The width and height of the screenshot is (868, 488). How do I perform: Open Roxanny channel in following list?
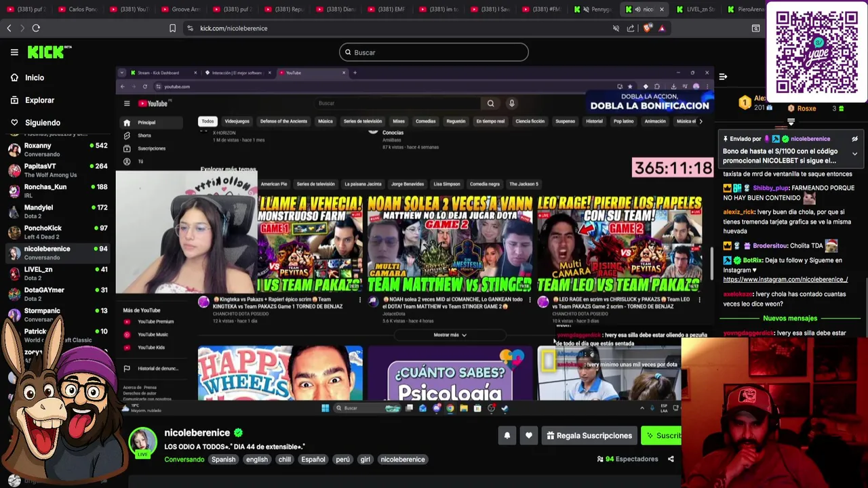click(x=58, y=150)
